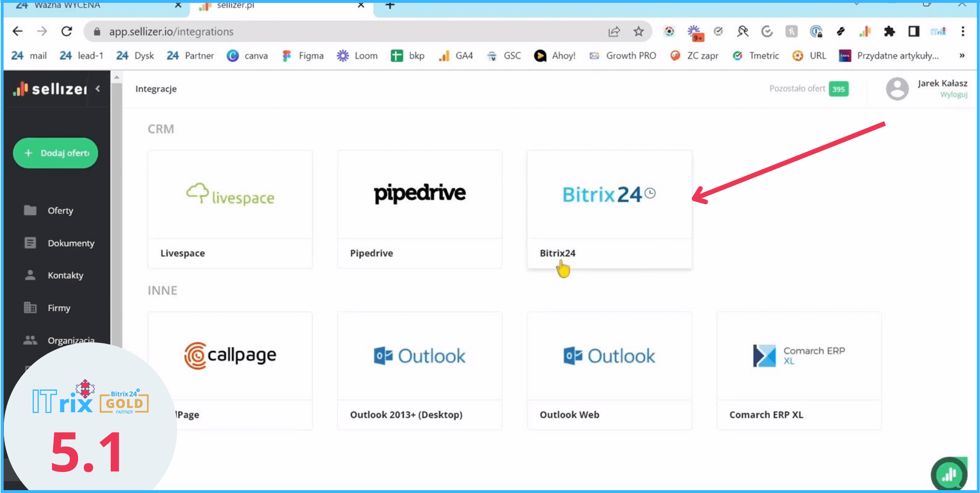Screen dimensions: 980x493
Task: Collapse the sellizer sidebar with chevron
Action: coord(98,88)
